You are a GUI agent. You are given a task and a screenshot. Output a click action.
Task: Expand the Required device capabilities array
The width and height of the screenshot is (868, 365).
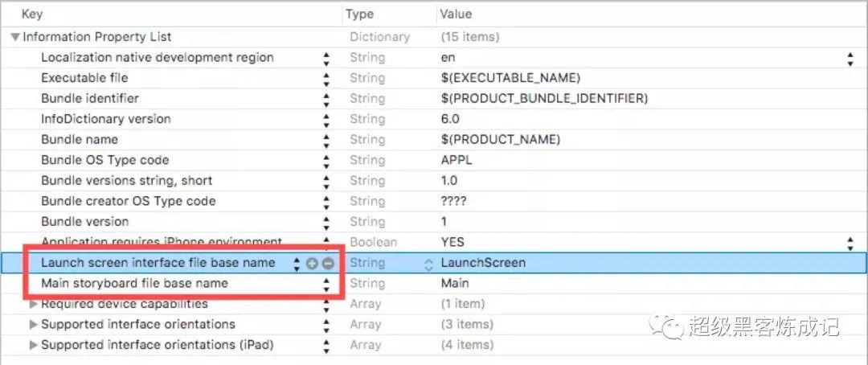coord(33,304)
